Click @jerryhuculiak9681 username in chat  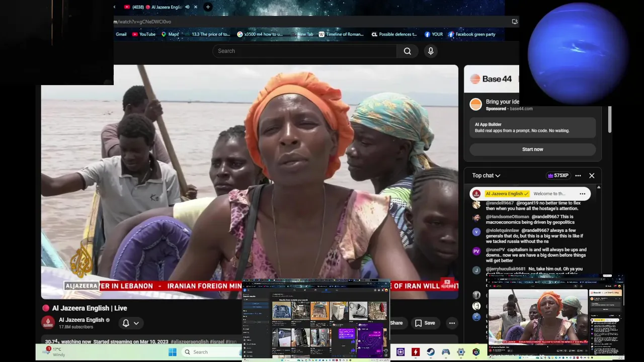pyautogui.click(x=506, y=269)
